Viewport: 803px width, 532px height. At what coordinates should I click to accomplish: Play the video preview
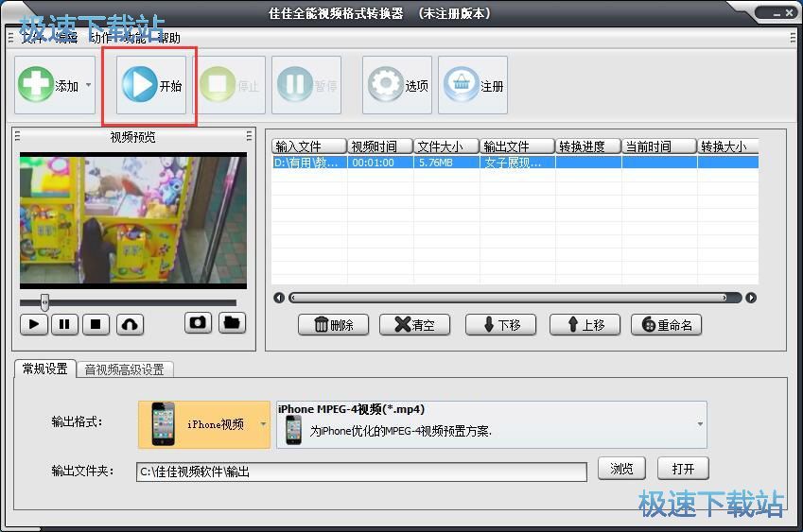(x=34, y=324)
